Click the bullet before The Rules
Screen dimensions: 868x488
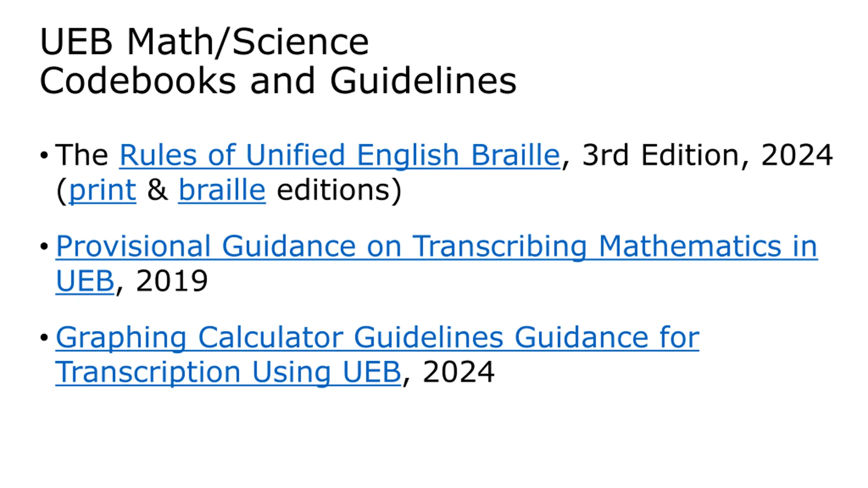(x=44, y=155)
